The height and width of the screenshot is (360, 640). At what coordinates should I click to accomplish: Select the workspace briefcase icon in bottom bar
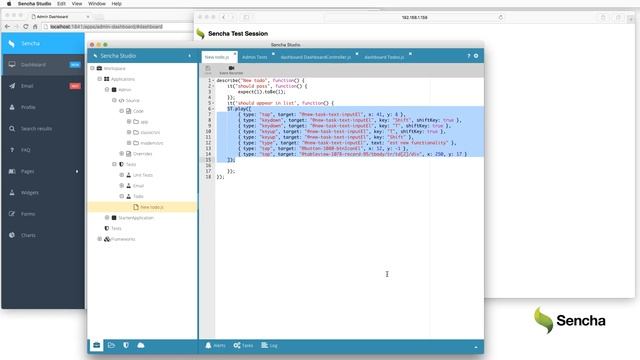click(96, 345)
